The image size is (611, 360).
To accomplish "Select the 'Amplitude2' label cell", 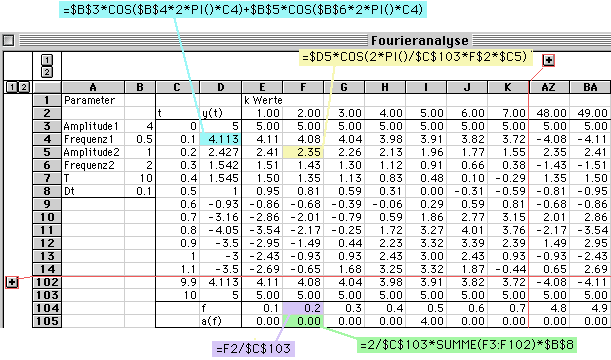I will coord(93,152).
